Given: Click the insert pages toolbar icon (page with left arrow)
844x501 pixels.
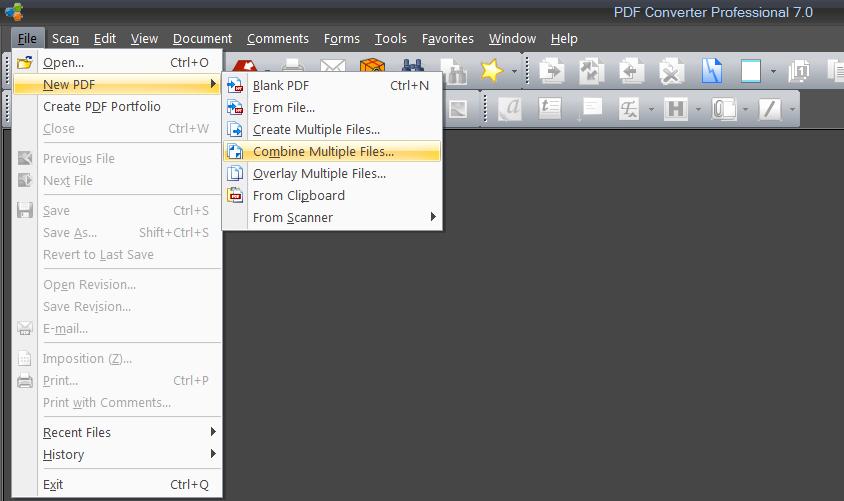Looking at the screenshot, I should coord(631,70).
